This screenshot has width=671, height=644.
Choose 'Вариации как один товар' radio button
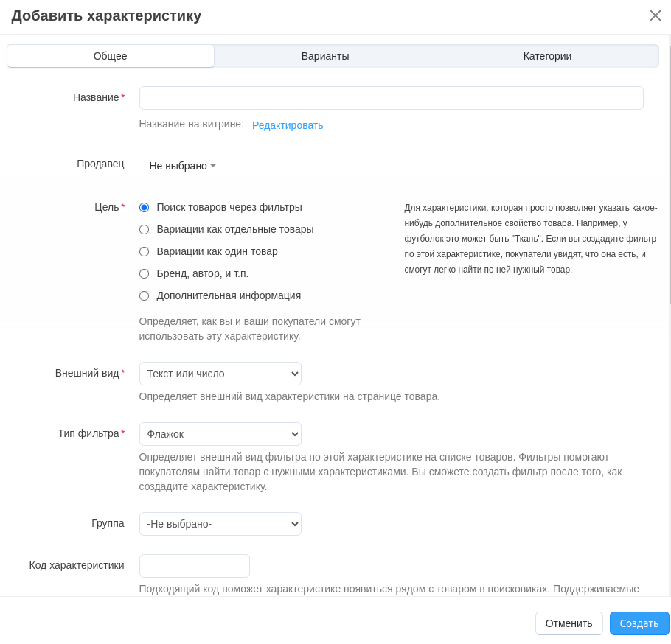[144, 252]
